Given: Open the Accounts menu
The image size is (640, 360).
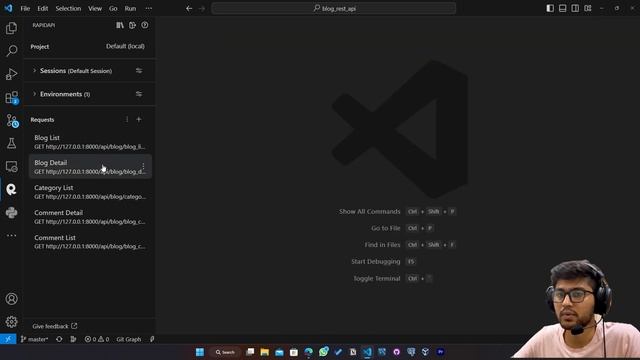Looking at the screenshot, I should tap(11, 299).
